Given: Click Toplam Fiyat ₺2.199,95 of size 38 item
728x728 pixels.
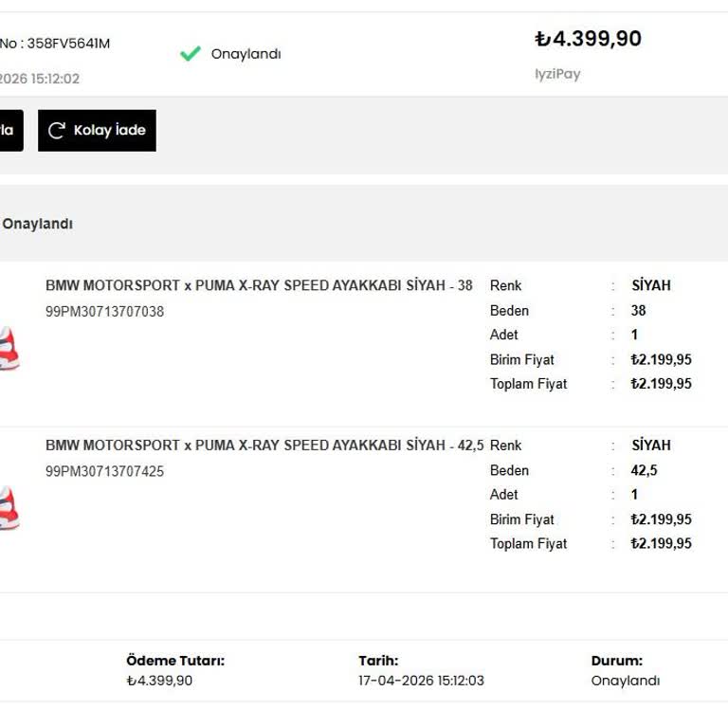Looking at the screenshot, I should [661, 384].
